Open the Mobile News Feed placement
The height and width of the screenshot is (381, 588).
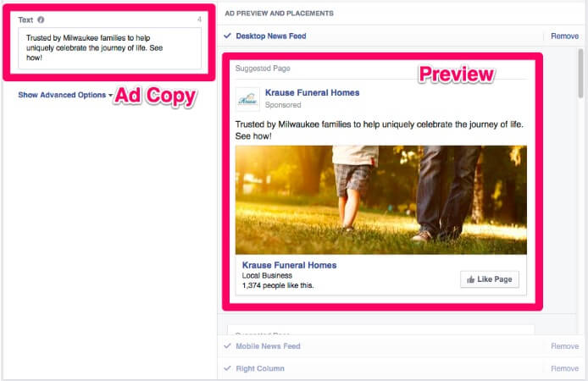268,346
